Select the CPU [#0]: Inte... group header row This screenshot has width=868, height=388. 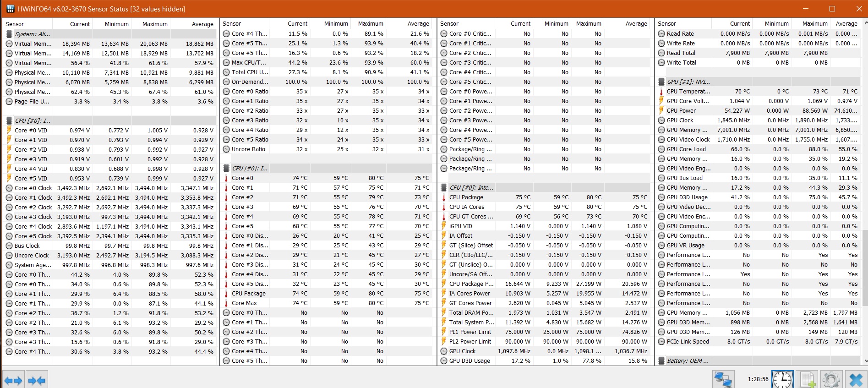pos(545,187)
